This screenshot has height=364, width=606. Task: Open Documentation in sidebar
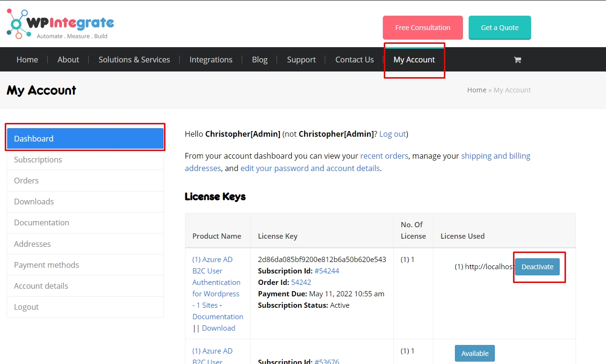coord(85,222)
